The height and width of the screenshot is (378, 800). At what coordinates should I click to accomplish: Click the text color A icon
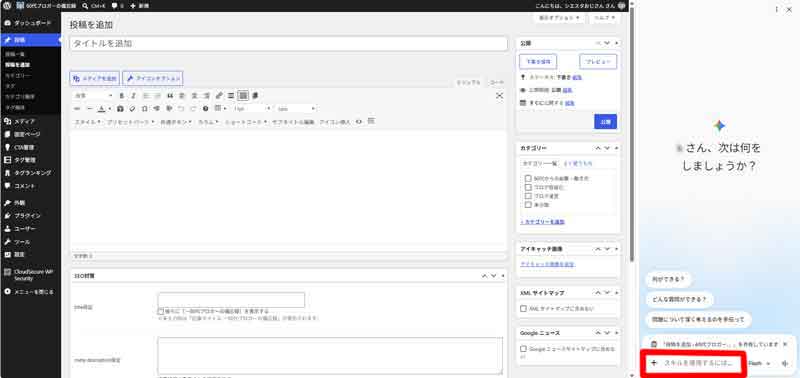click(x=102, y=109)
